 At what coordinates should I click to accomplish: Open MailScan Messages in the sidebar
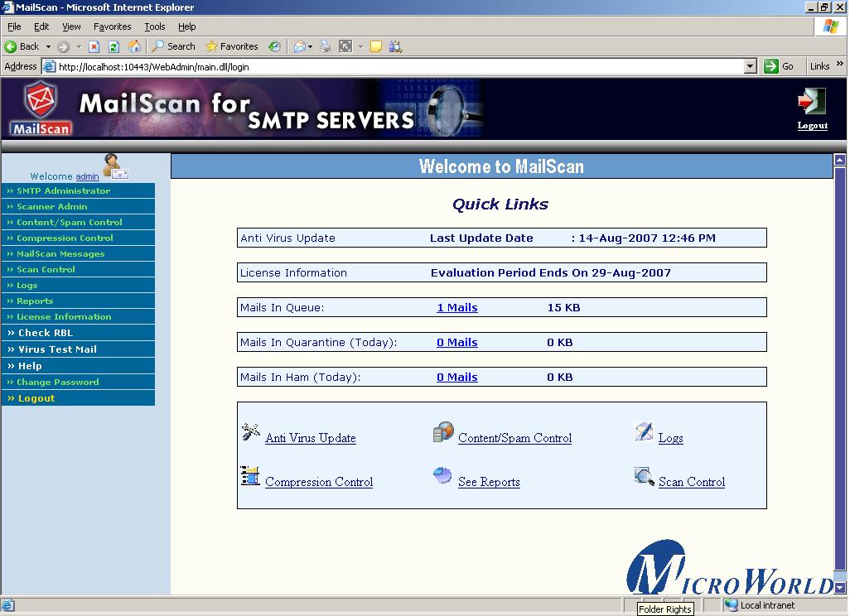click(x=79, y=253)
